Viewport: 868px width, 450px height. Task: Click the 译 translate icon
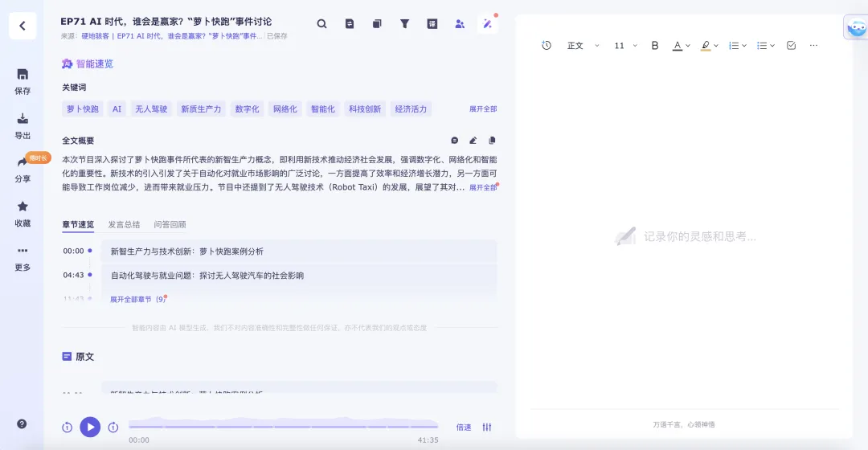tap(432, 24)
